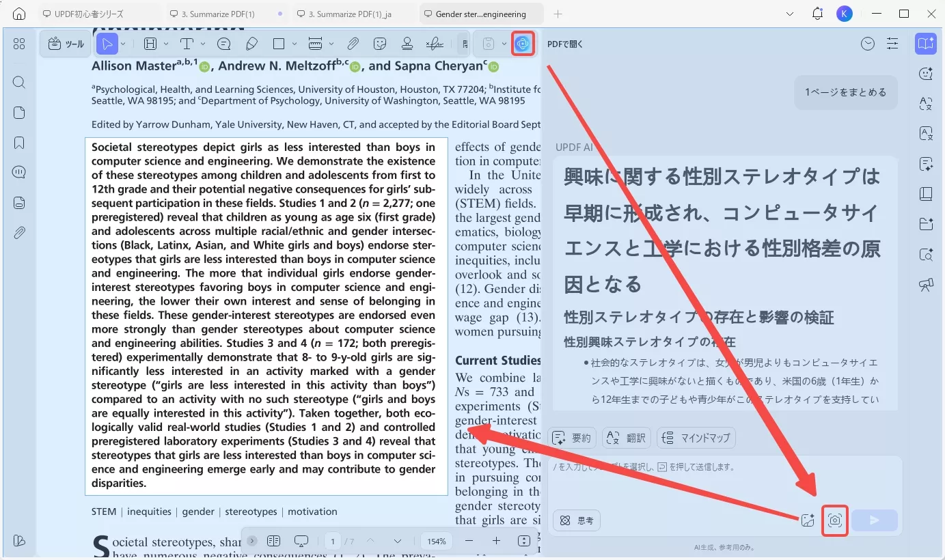Screen dimensions: 945x560
Task: Click the 1ページをまとめる button
Action: 846,92
